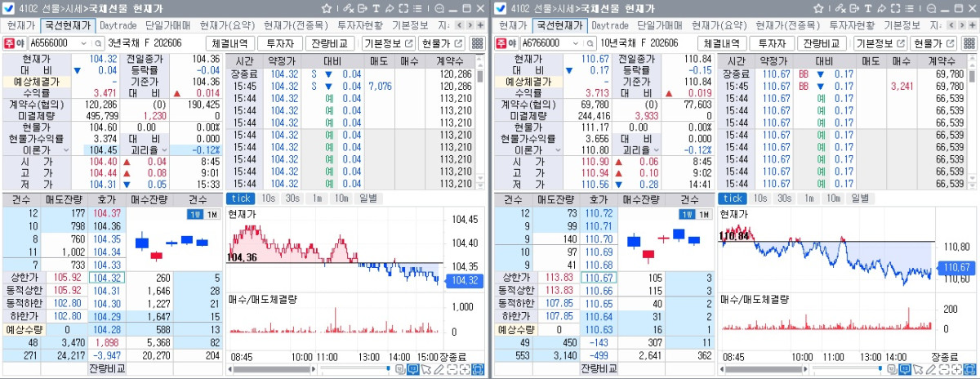Open the A6766000 symbol dropdown
Image resolution: width=980 pixels, height=379 pixels.
[x=577, y=43]
